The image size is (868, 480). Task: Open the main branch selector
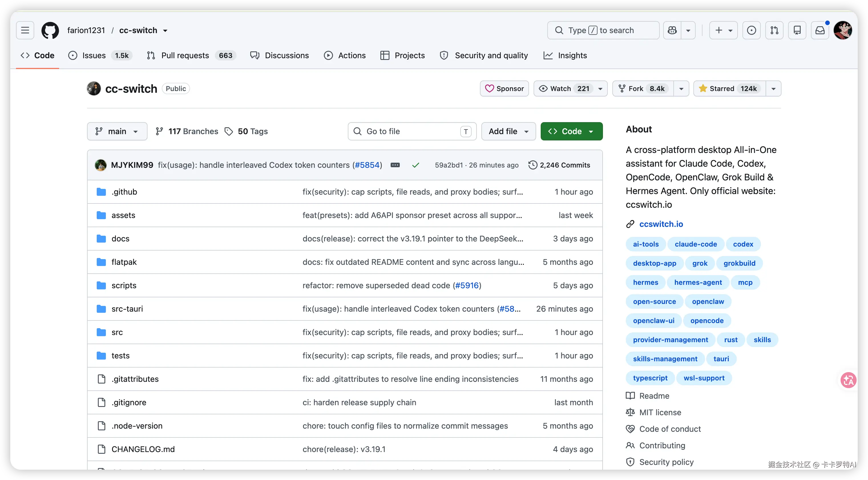click(117, 131)
